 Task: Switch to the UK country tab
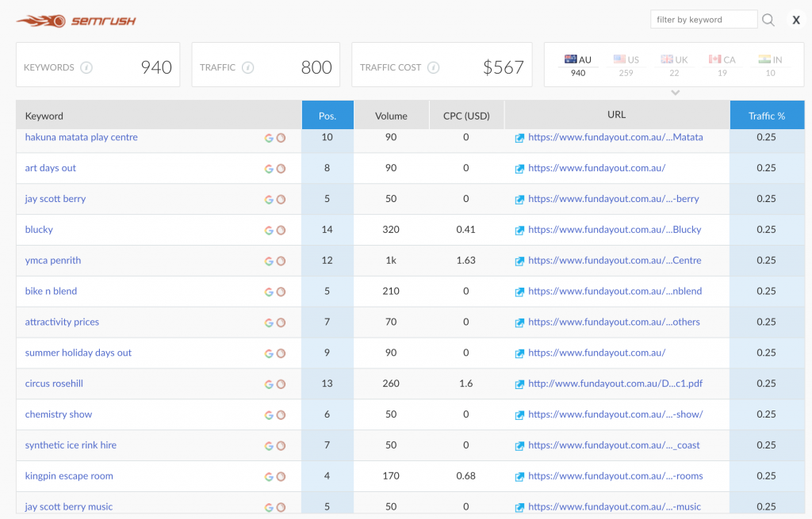(x=674, y=65)
